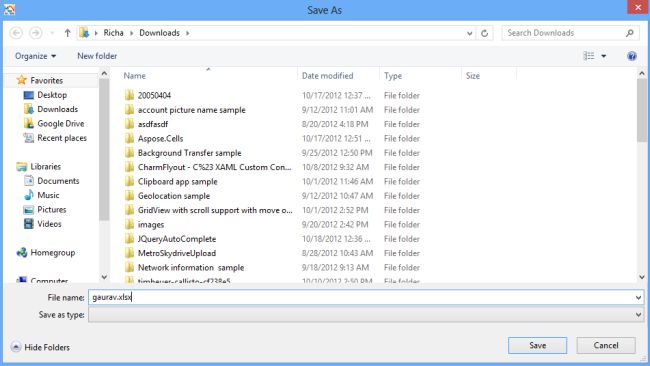Select the JQueryAutoComplete folder
The height and width of the screenshot is (366, 650).
(177, 239)
